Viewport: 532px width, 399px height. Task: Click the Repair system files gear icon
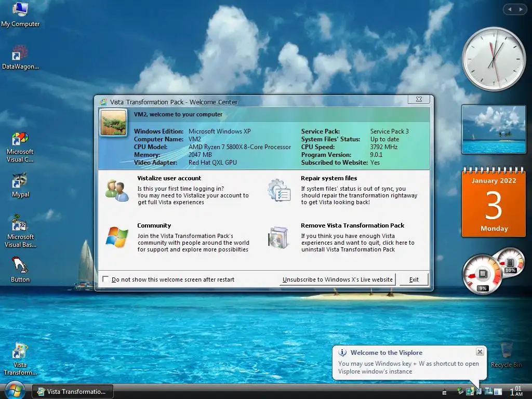click(279, 191)
